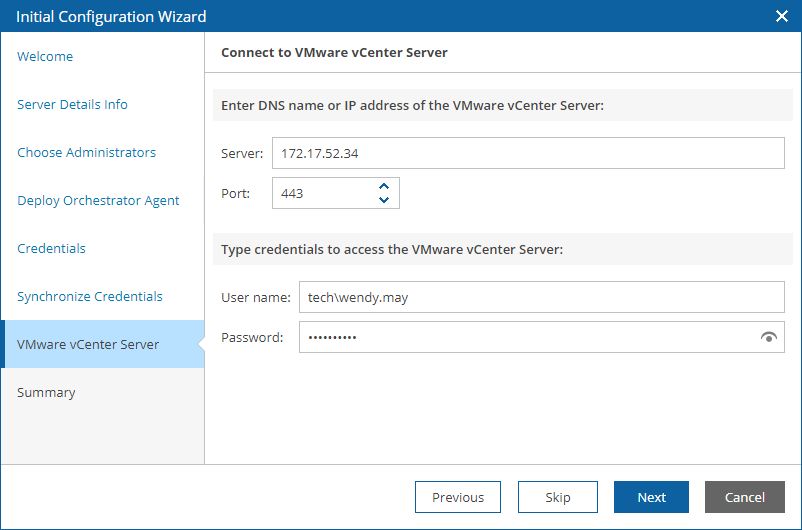
Task: Open the Server Details Info step
Action: (72, 104)
